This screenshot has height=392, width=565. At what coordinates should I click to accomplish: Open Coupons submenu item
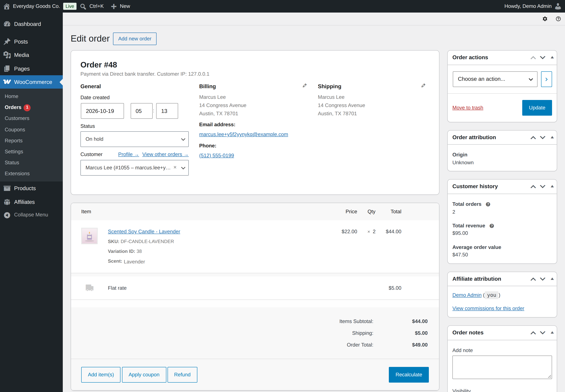pos(15,130)
